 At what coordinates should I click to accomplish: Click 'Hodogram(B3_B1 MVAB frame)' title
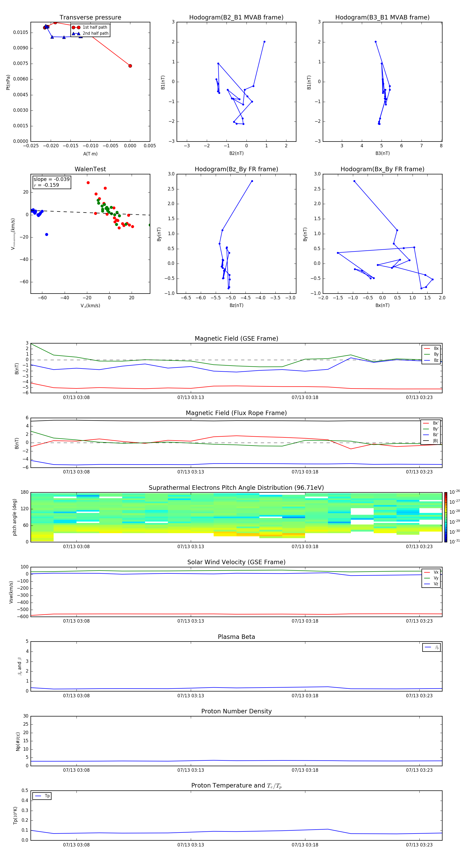[382, 18]
